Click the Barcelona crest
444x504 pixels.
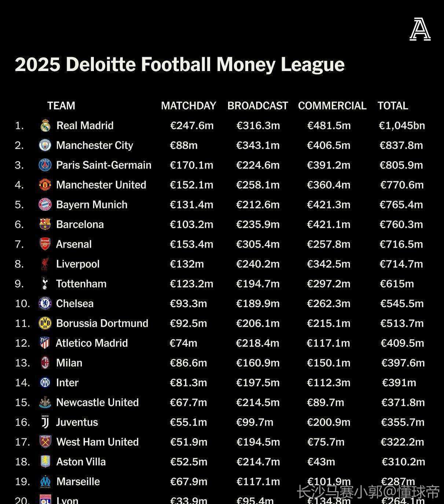click(45, 224)
